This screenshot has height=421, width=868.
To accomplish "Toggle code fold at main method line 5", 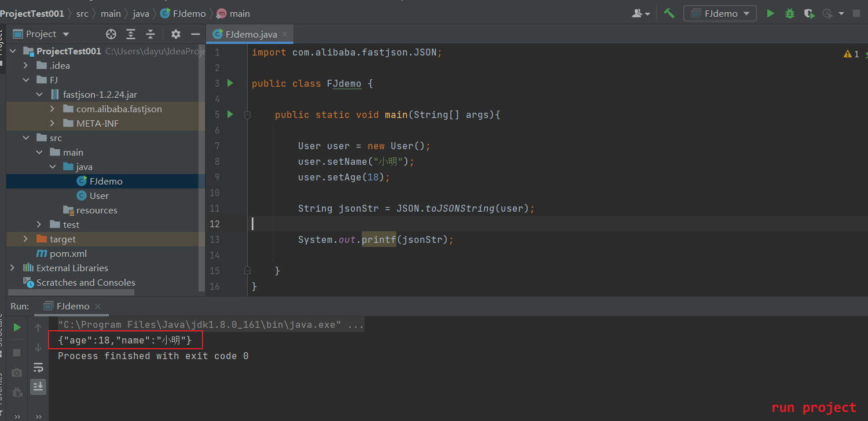I will pos(248,115).
